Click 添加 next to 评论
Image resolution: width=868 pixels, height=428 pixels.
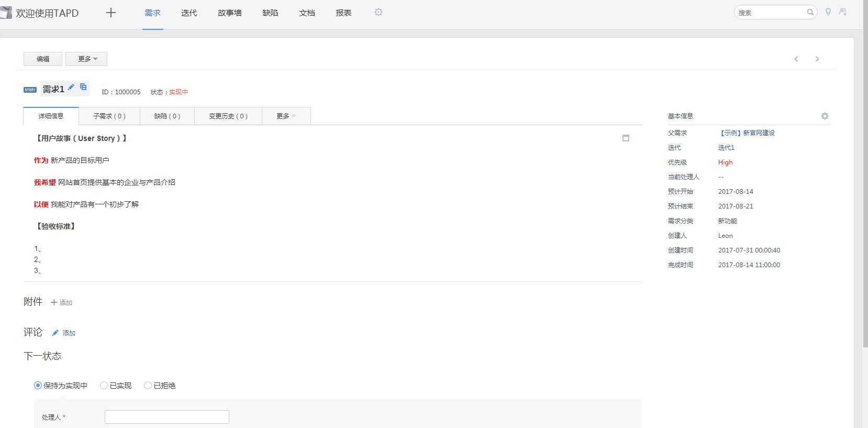(69, 333)
